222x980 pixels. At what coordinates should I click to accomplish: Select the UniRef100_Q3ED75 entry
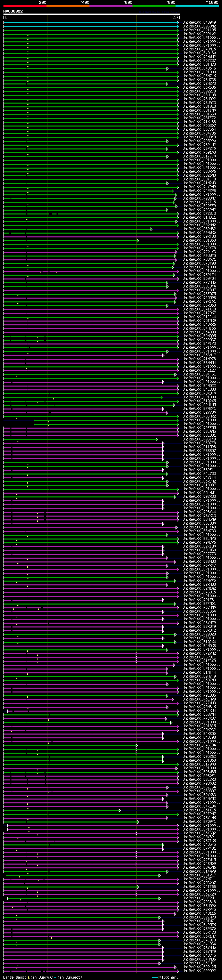[199, 294]
